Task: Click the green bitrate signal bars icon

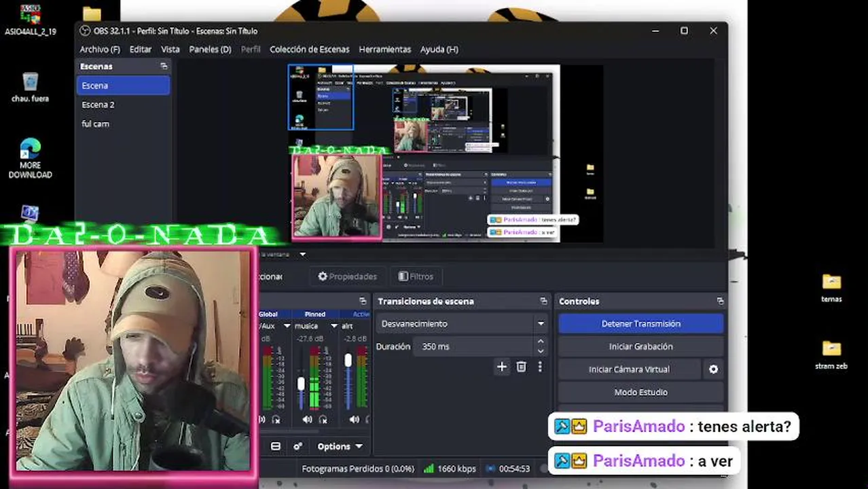Action: pos(429,469)
